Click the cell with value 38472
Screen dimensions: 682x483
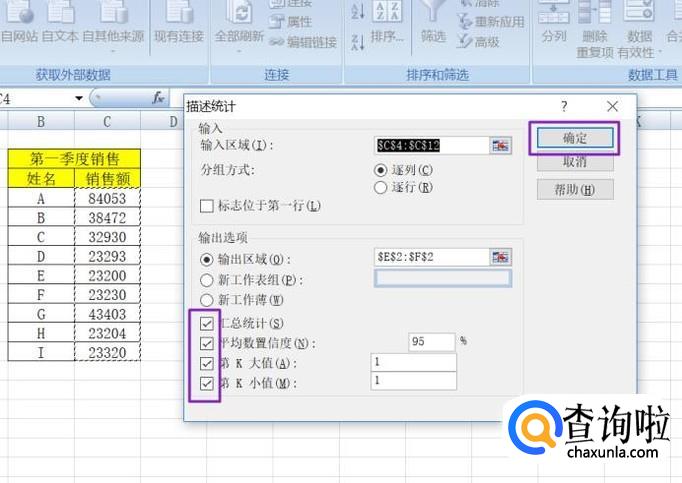[108, 218]
